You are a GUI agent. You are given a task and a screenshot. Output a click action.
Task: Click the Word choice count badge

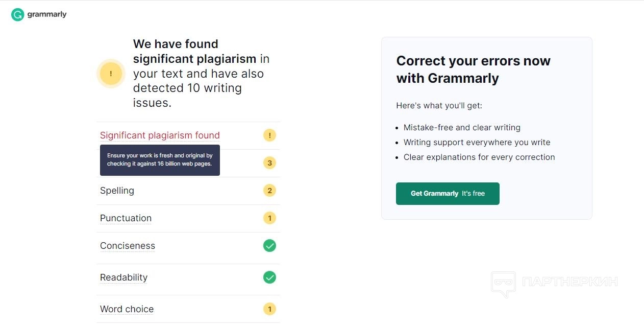[269, 309]
